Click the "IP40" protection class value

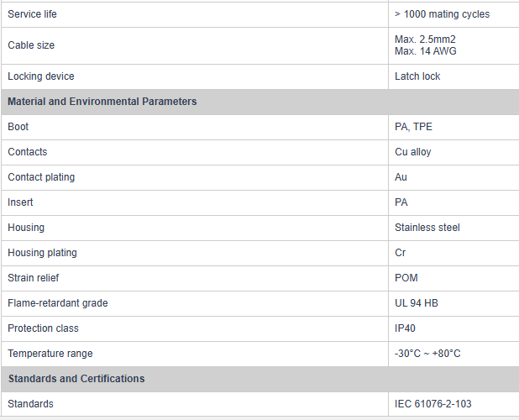pos(406,328)
